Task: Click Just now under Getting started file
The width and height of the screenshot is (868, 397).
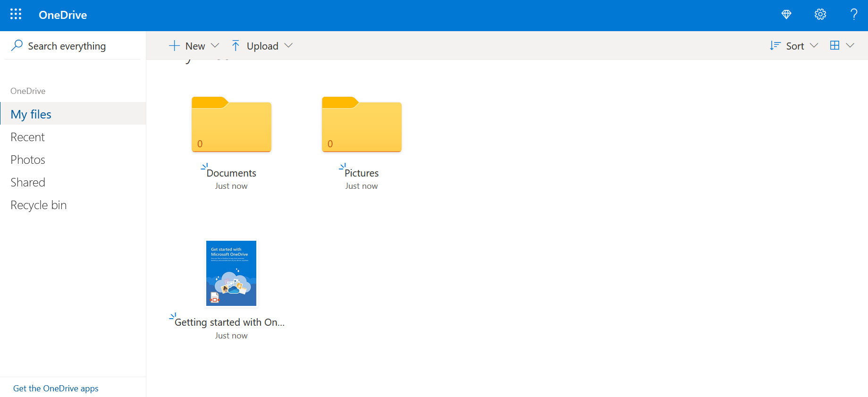Action: (231, 336)
